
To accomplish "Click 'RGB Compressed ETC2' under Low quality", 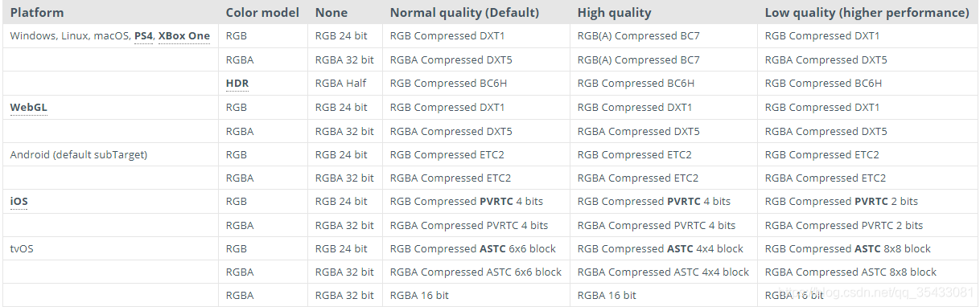I will 822,154.
